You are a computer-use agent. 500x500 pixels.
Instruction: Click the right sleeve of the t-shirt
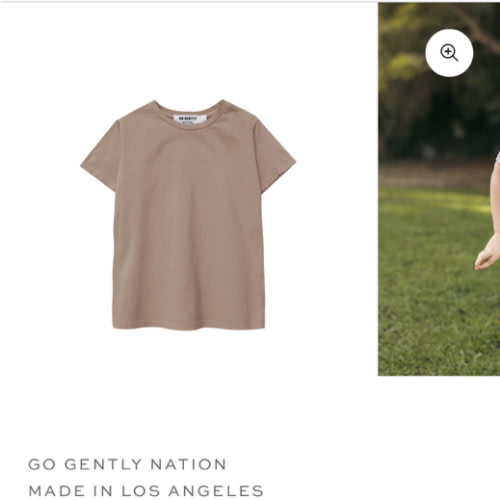[x=275, y=158]
